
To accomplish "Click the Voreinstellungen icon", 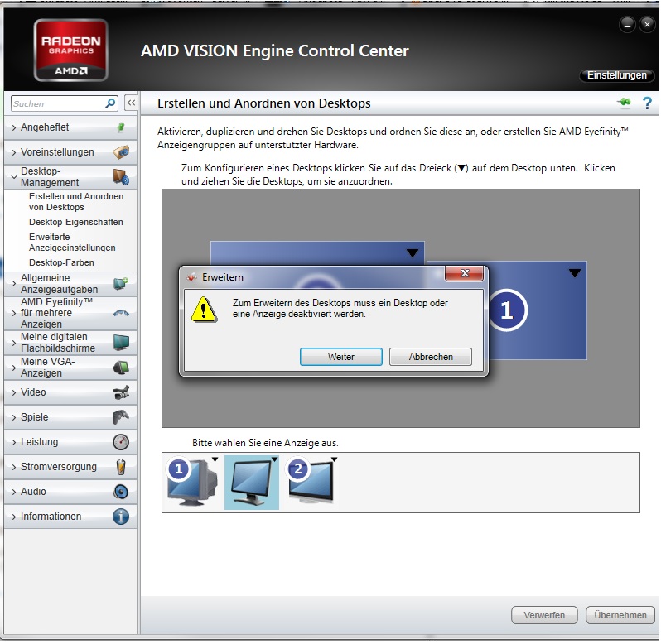I will pos(121,152).
